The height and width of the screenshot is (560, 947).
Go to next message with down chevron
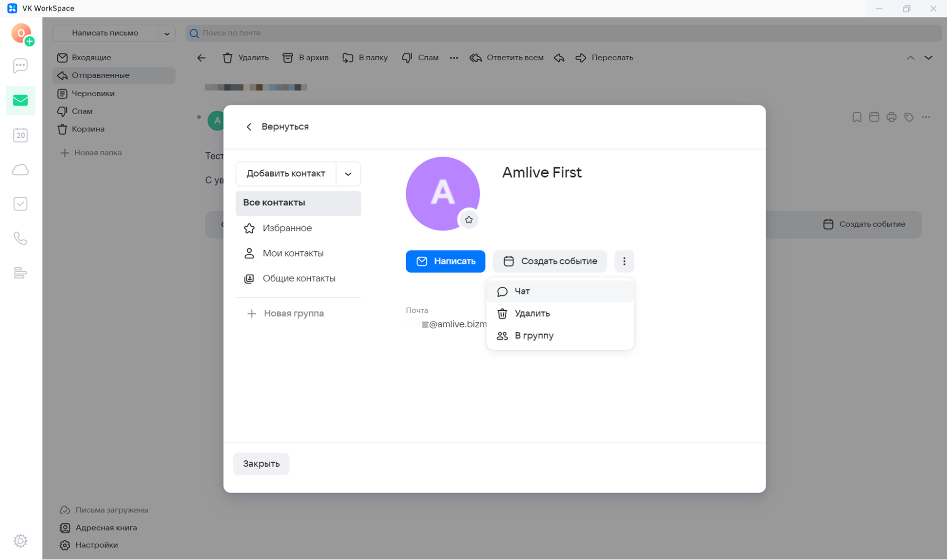point(928,58)
